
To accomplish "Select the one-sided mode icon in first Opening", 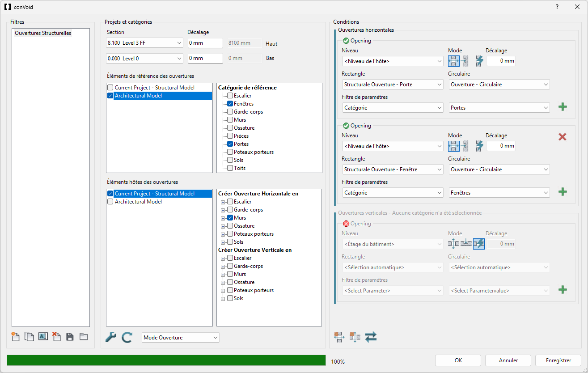I will [x=465, y=60].
